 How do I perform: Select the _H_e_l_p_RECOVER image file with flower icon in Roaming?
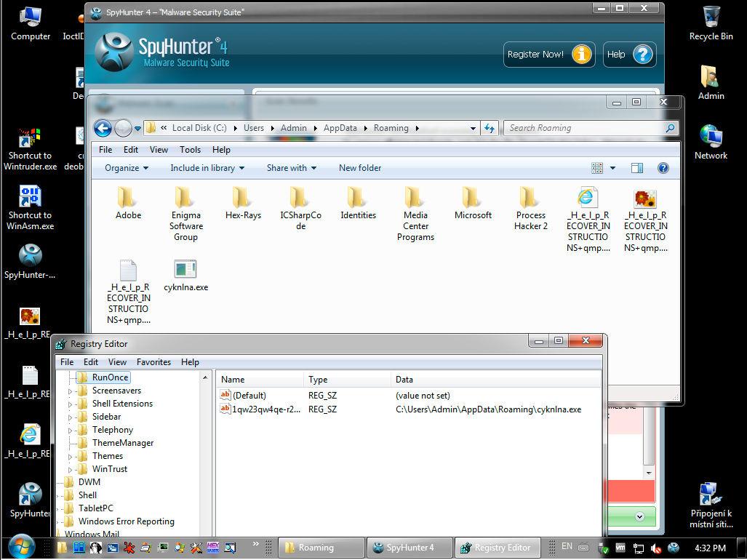(645, 220)
